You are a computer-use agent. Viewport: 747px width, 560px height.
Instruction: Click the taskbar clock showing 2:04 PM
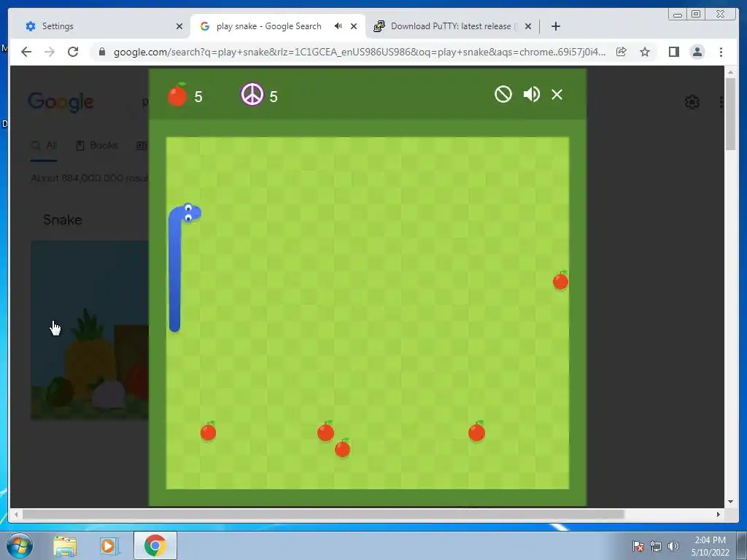point(710,546)
